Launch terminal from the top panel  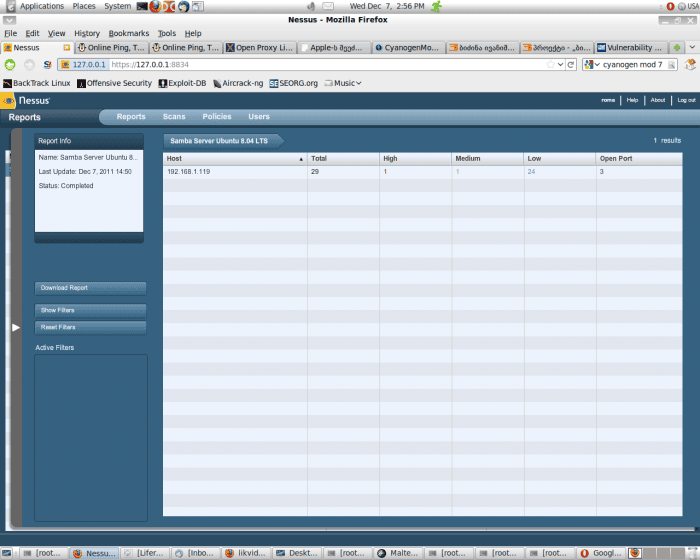point(142,6)
